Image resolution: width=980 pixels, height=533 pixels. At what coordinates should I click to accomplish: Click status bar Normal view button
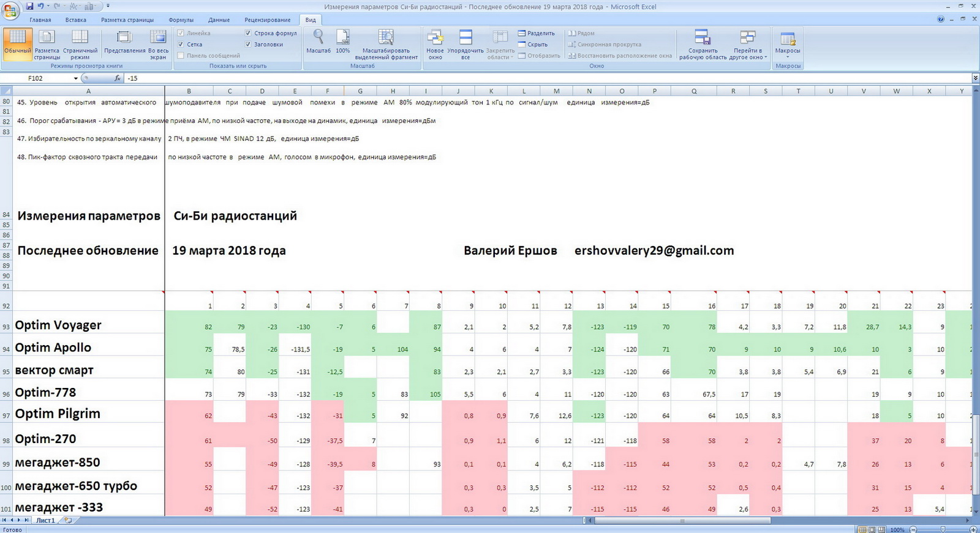coord(862,529)
